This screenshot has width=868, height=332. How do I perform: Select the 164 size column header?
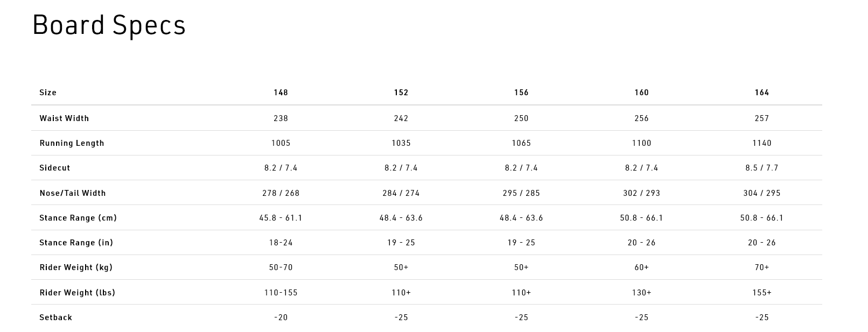coord(762,93)
